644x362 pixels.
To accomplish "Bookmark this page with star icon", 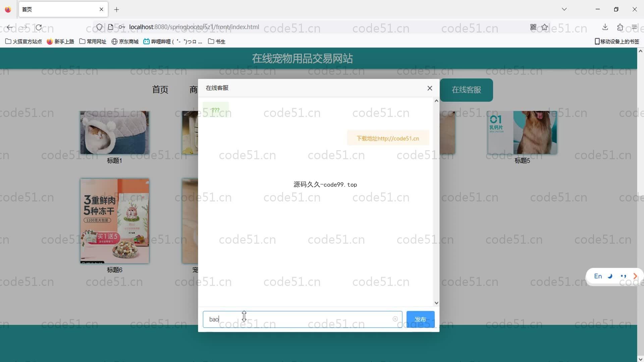I will 545,27.
